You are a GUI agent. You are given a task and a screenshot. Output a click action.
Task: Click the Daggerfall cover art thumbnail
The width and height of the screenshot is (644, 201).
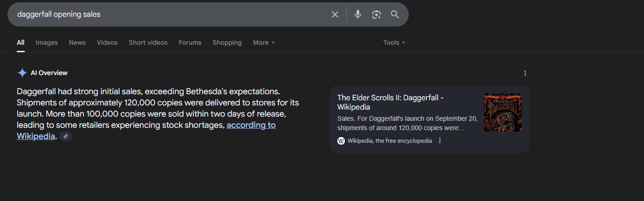503,112
